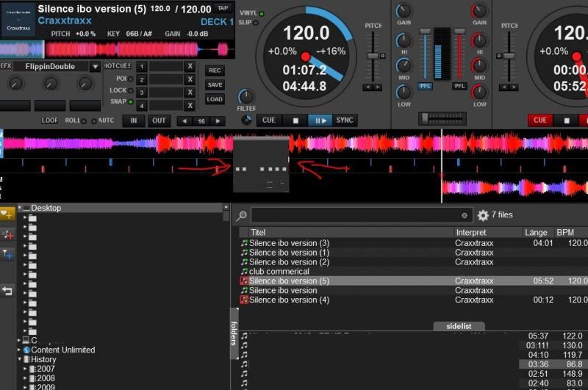Click Deck 1 HI equalizer knob
The height and width of the screenshot is (390, 588).
pyautogui.click(x=404, y=40)
